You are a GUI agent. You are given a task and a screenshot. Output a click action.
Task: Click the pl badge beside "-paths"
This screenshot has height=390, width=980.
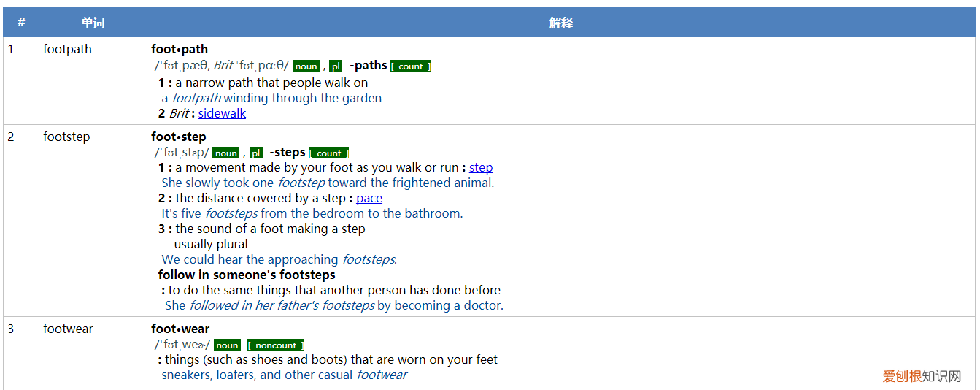336,66
